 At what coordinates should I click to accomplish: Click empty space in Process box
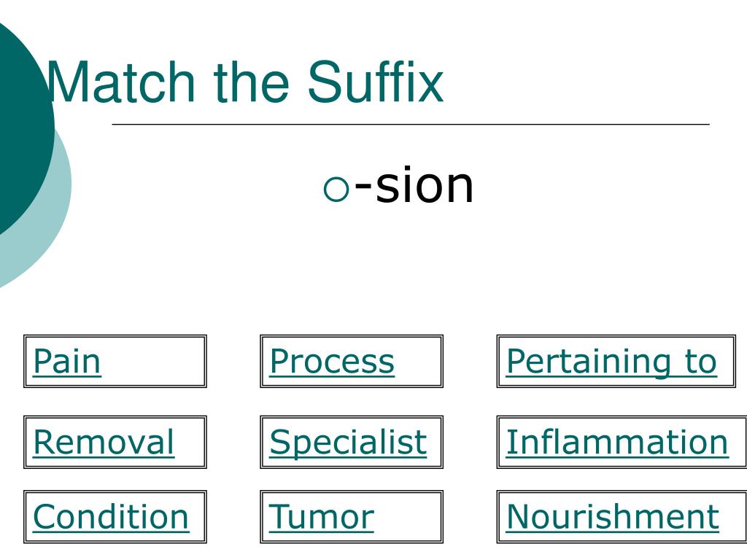pos(418,362)
